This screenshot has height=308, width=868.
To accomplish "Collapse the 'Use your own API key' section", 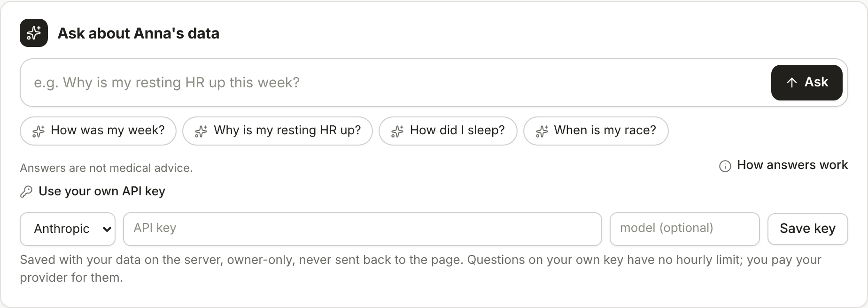I will click(93, 191).
